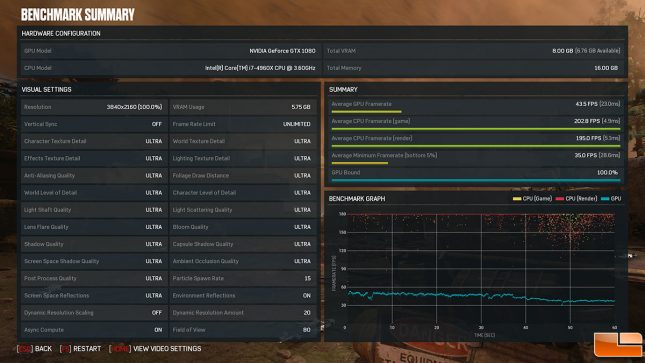Click the Shadow Quality row

tap(94, 244)
